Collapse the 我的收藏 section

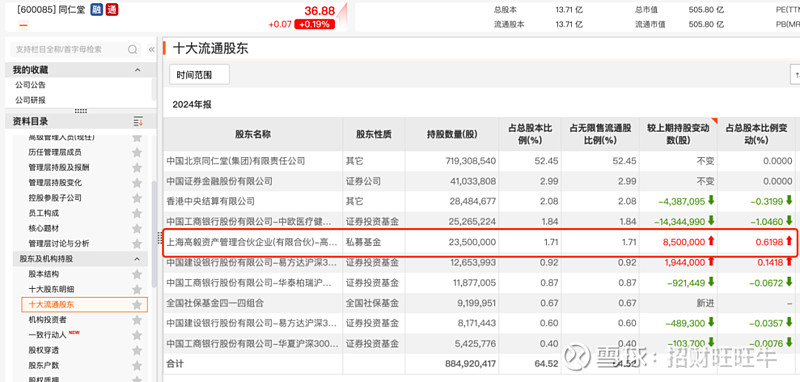coord(137,70)
